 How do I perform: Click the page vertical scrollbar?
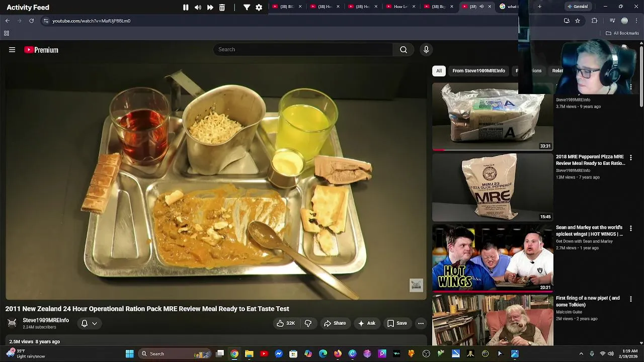[641, 75]
